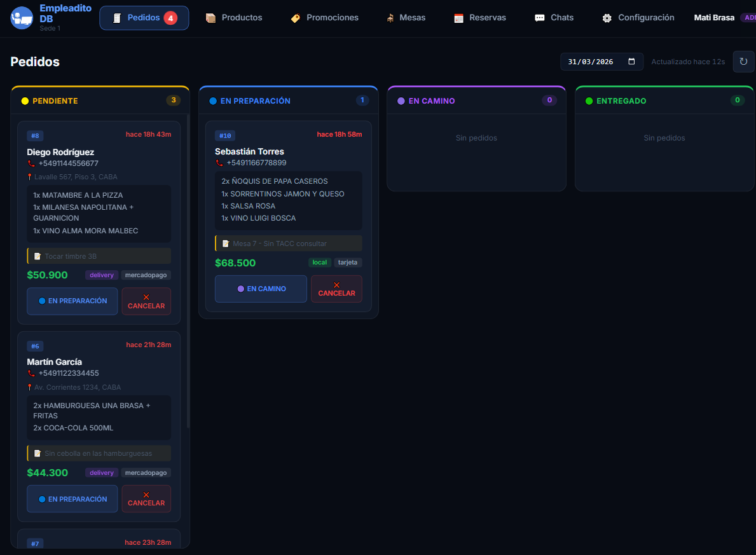Click the refresh orders icon button
756x555 pixels.
pos(743,62)
